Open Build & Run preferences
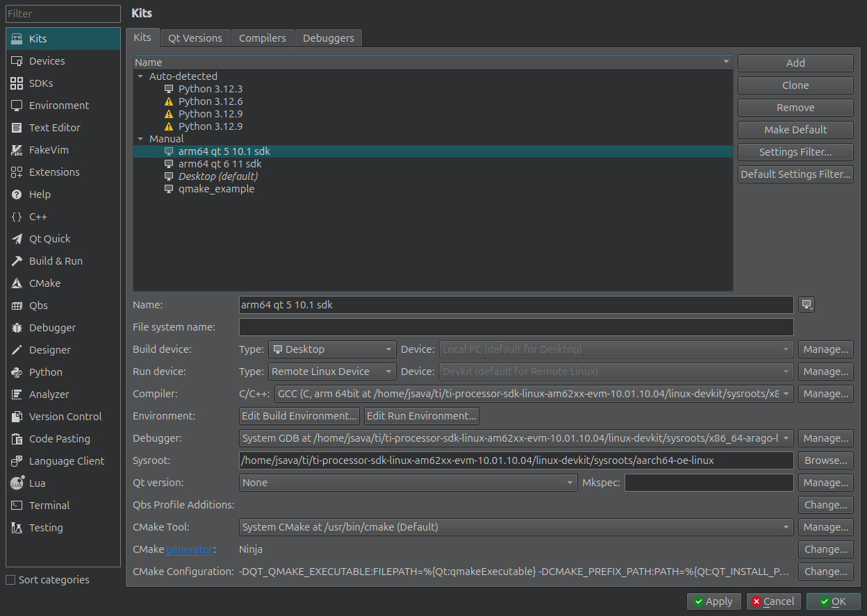Screen dimensions: 867x616 (x=63, y=261)
